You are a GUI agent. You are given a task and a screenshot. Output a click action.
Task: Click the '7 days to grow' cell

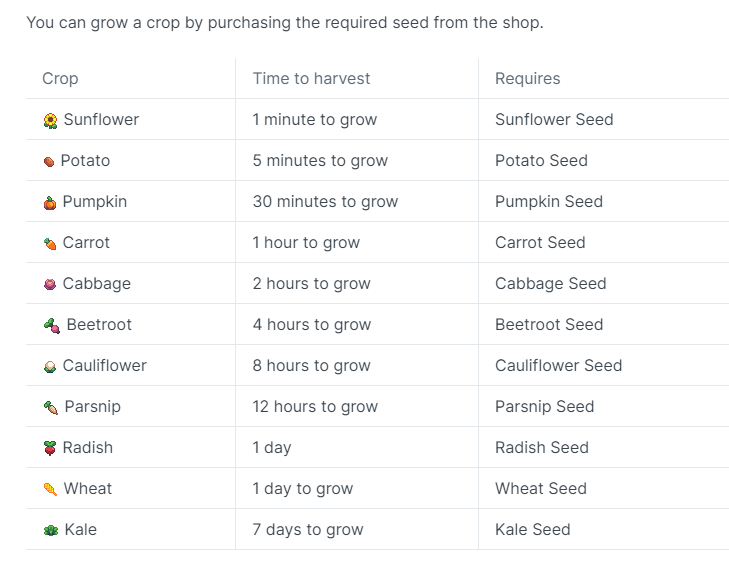click(x=308, y=530)
